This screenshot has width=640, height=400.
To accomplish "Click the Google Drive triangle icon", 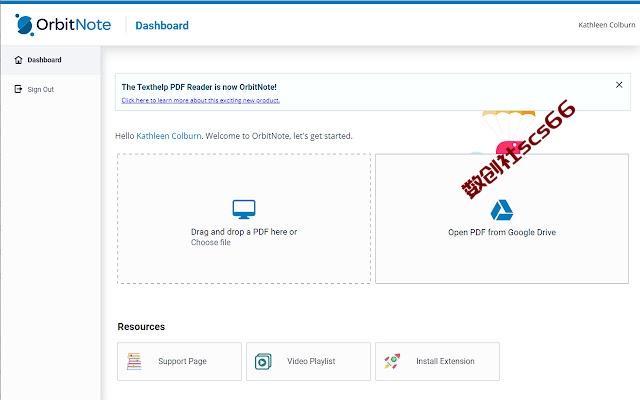I will click(x=502, y=210).
